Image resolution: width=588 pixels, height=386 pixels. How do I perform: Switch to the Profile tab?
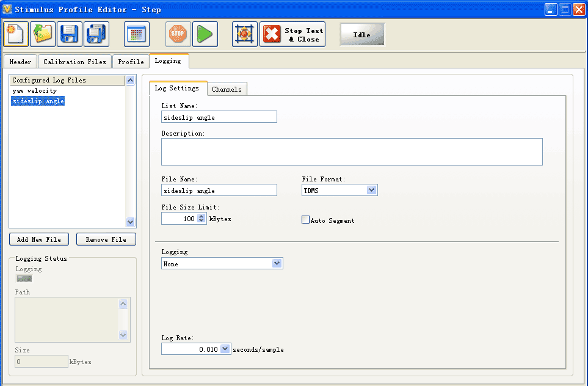(131, 62)
